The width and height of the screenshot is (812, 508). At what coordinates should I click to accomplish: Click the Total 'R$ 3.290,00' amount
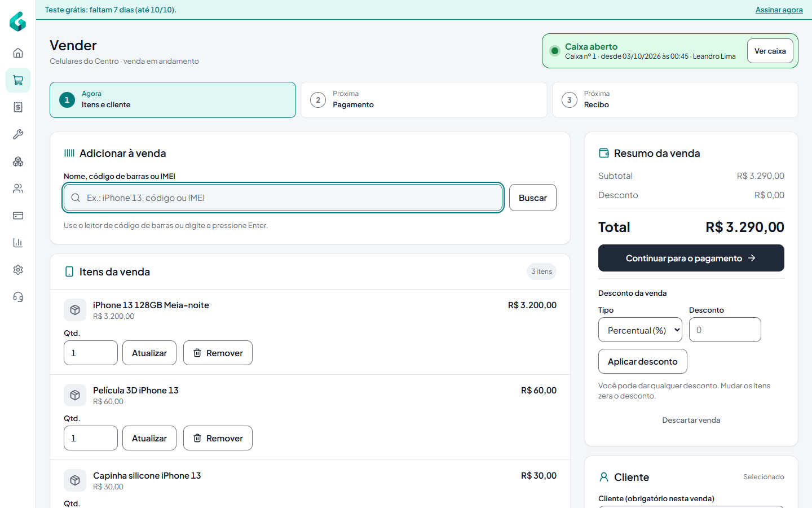pyautogui.click(x=745, y=227)
